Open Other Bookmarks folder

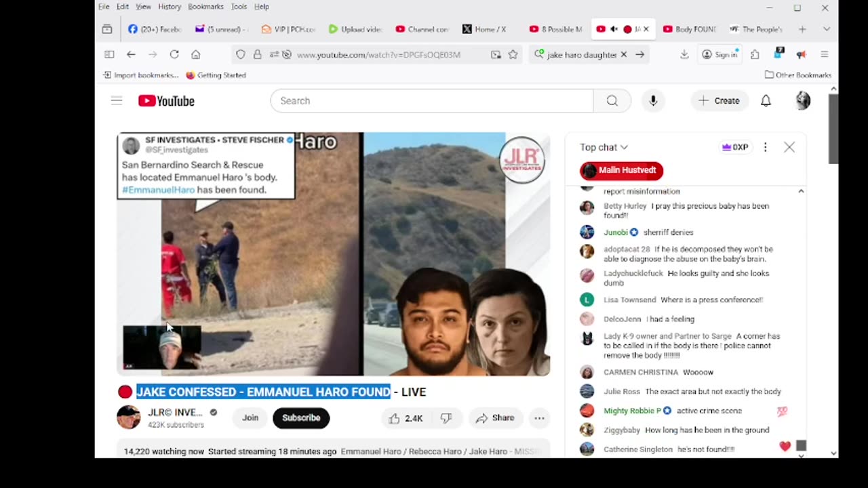click(797, 75)
